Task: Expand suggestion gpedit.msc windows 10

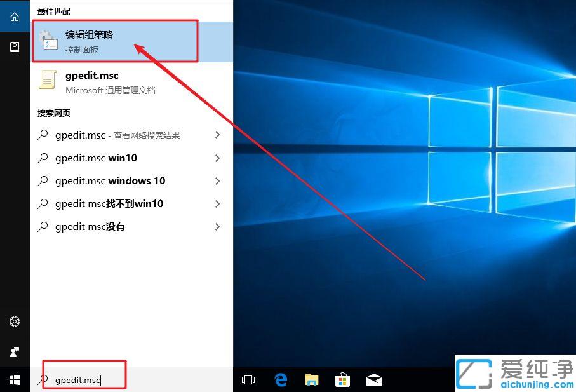Action: pyautogui.click(x=218, y=180)
